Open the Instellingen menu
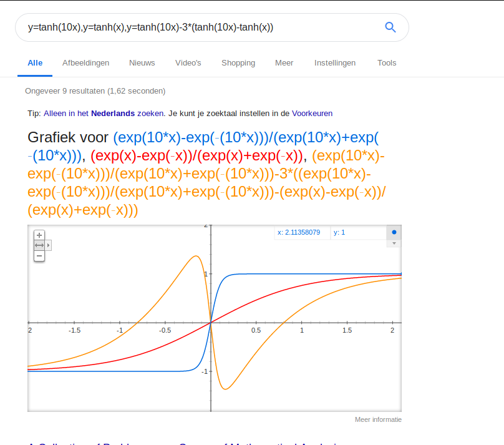Viewport: 504px width, 445px height. click(x=335, y=63)
